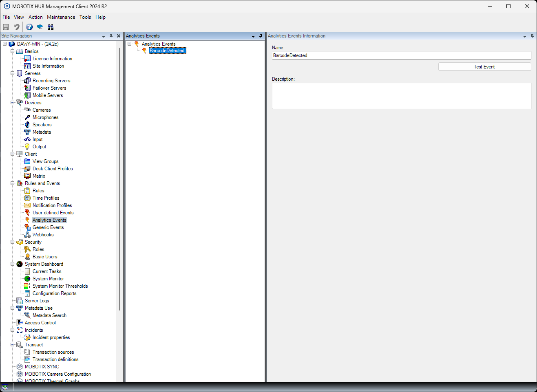
Task: Collapse the Basics tree group
Action: tap(13, 51)
